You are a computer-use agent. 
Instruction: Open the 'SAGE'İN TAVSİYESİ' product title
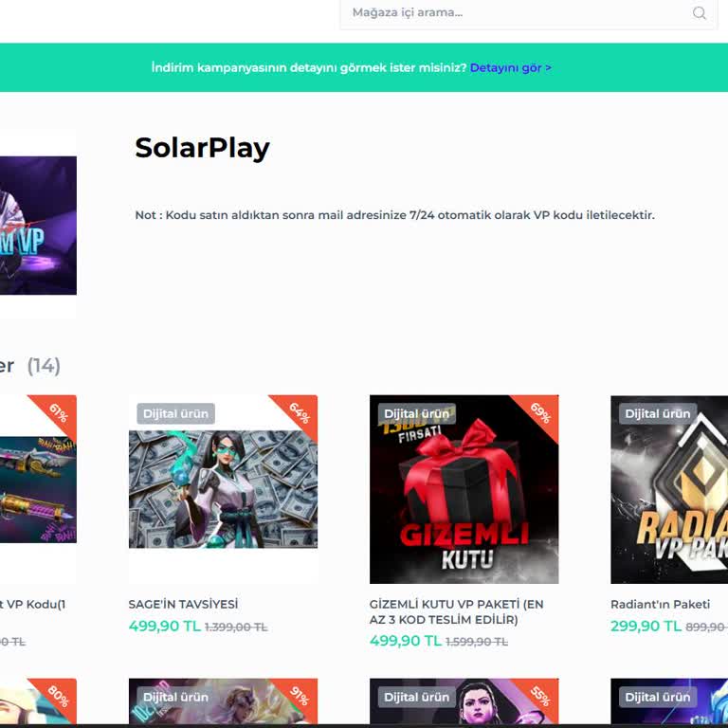[x=183, y=604]
